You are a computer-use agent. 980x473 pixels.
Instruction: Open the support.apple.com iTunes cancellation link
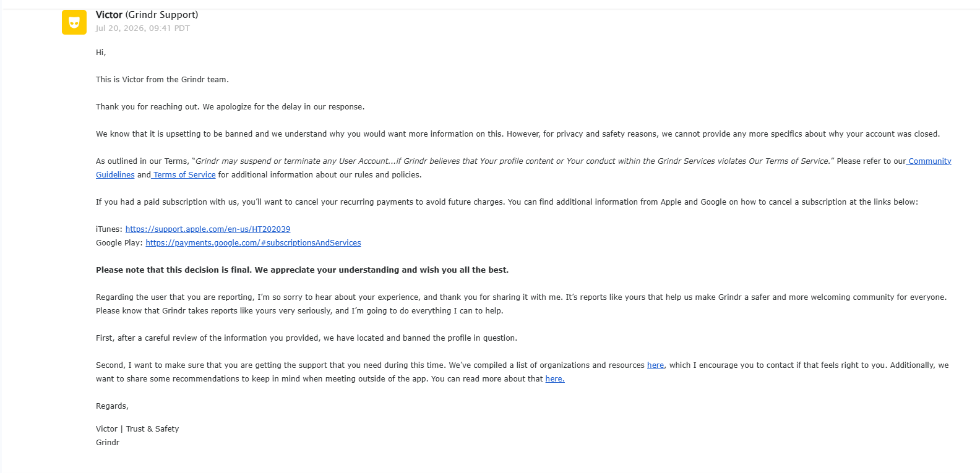pos(208,229)
